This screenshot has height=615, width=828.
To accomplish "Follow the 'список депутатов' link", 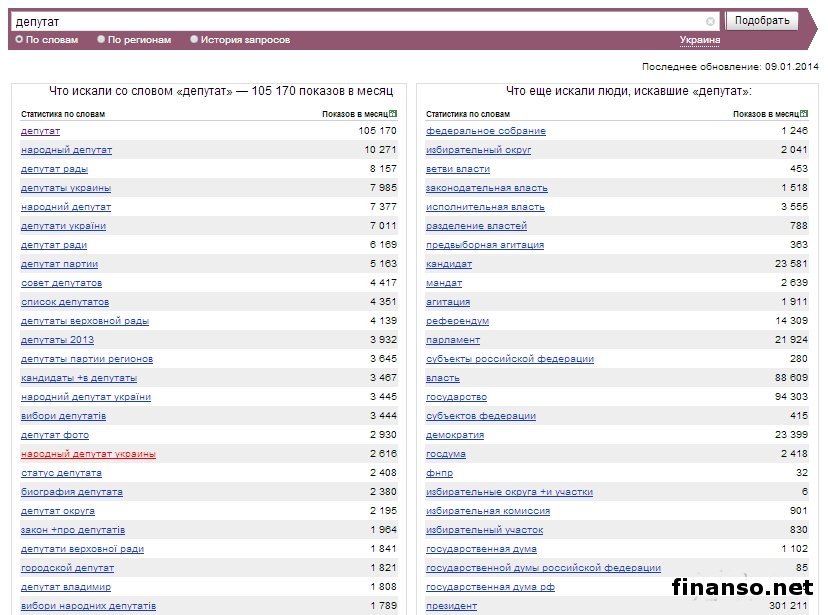I will 65,302.
